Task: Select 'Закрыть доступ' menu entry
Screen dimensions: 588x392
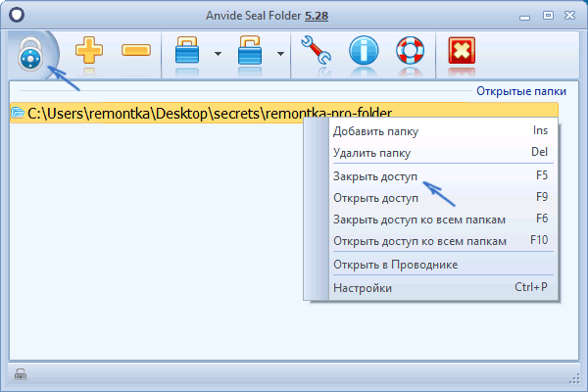Action: click(x=375, y=175)
